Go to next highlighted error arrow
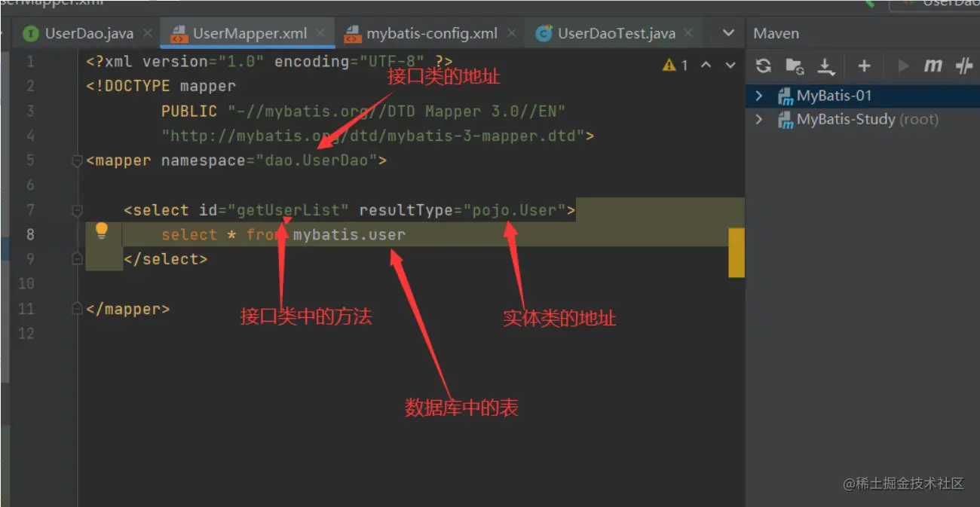The image size is (980, 507). [x=730, y=66]
